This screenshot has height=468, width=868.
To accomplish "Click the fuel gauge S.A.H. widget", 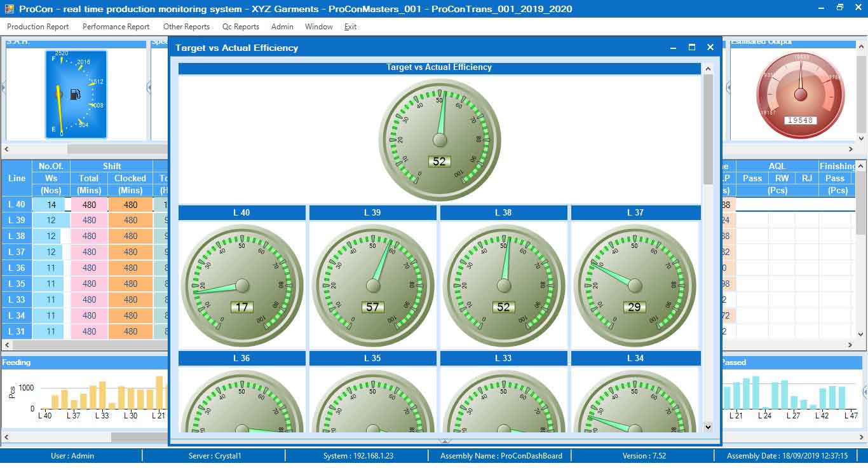I will tap(76, 94).
